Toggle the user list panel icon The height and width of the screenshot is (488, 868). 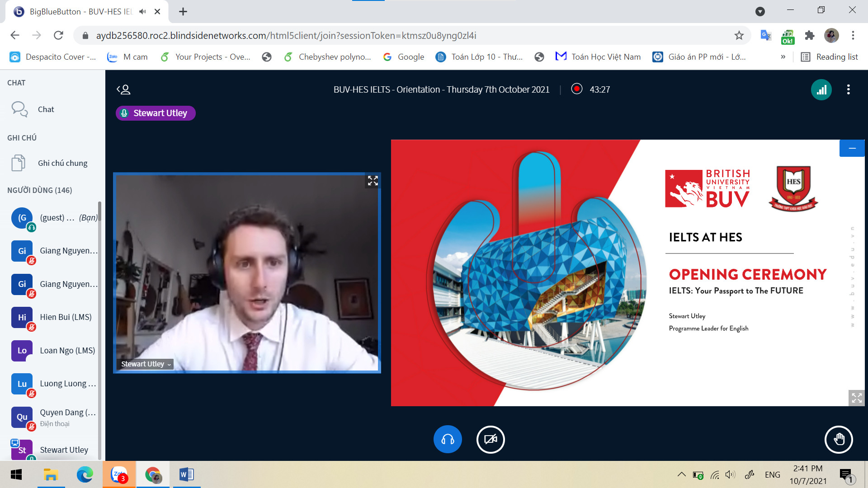[123, 89]
